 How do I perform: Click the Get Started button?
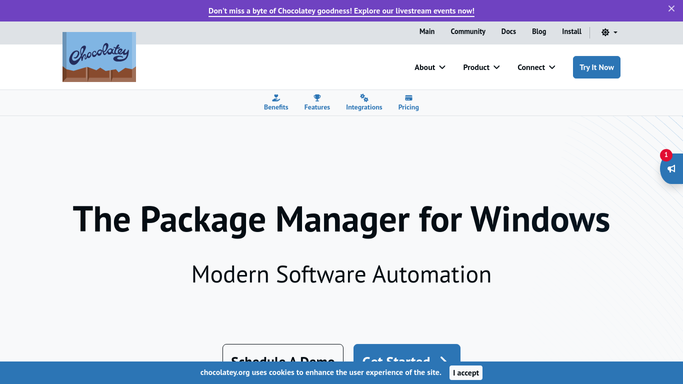pyautogui.click(x=407, y=354)
